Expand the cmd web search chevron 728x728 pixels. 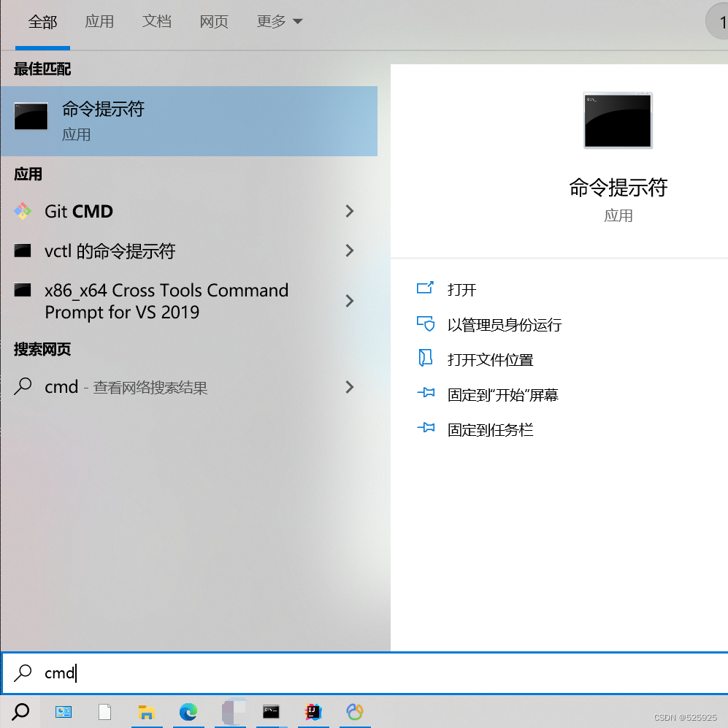click(x=350, y=387)
